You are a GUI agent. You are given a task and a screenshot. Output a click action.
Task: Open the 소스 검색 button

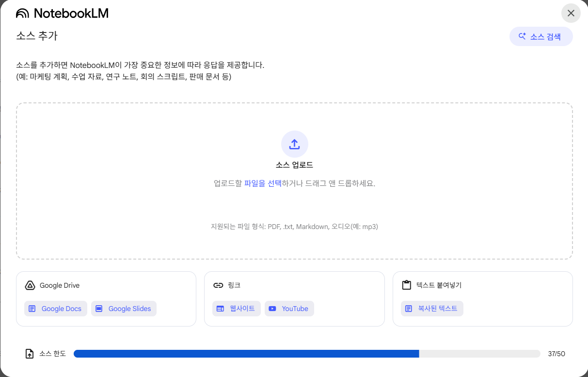(541, 36)
